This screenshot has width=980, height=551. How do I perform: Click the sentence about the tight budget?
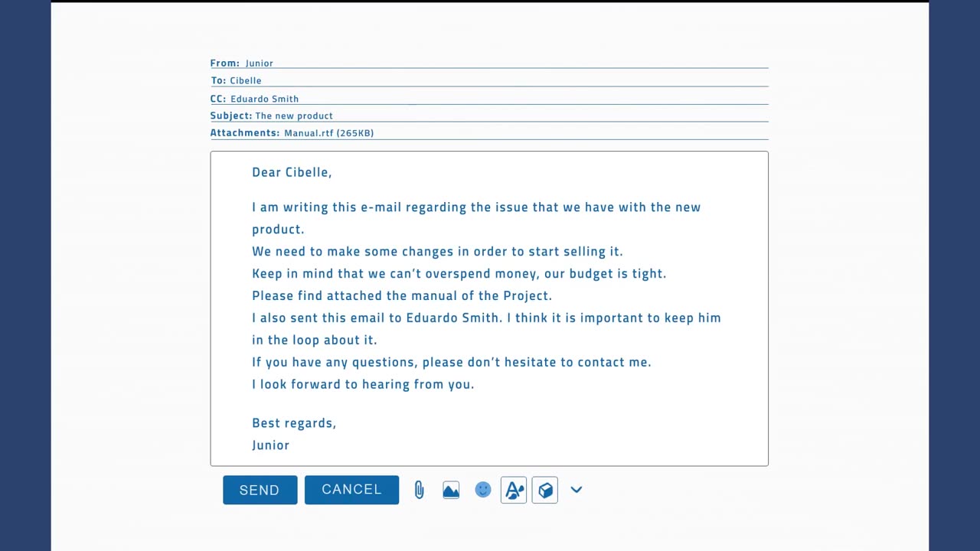[x=459, y=273]
